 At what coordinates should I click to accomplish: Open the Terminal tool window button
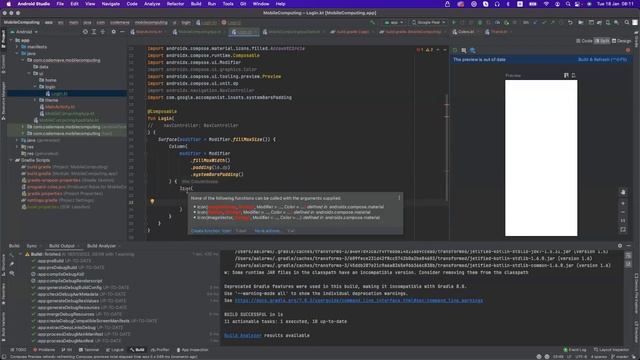[89, 350]
